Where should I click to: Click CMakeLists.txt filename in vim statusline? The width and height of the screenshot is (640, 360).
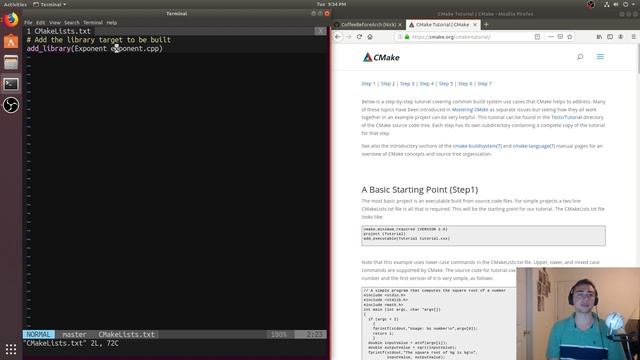tap(127, 334)
